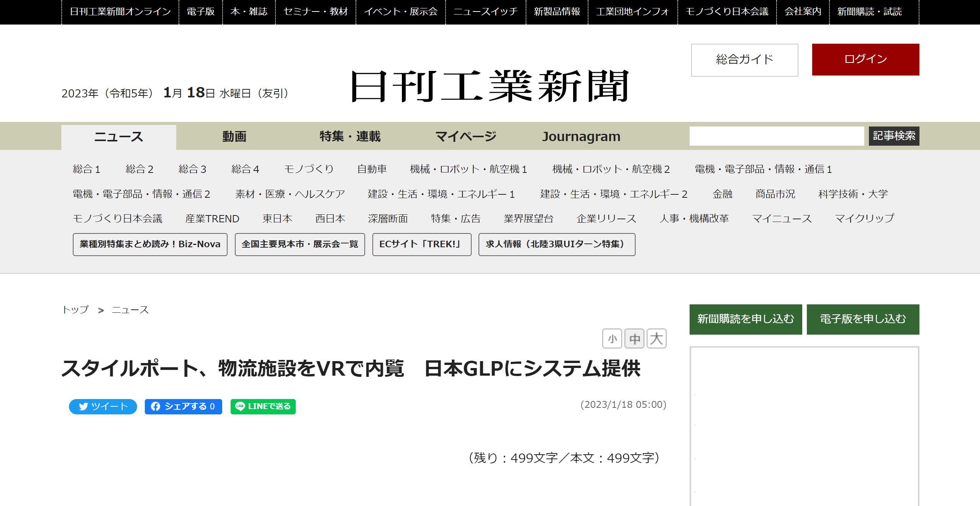
Task: Open the Journagram main tab
Action: click(x=581, y=136)
